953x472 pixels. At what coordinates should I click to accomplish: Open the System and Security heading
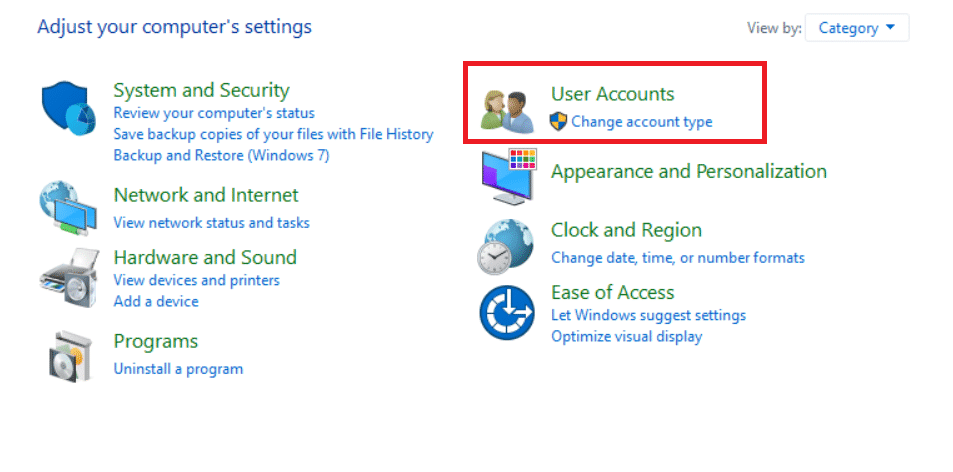click(x=201, y=91)
